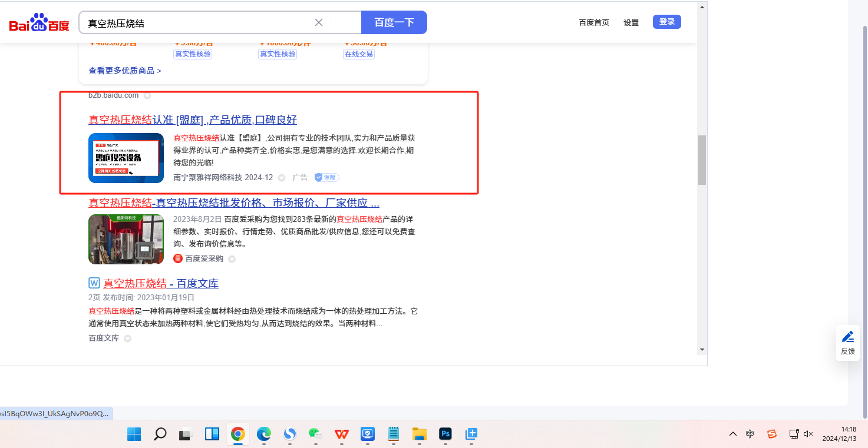Viewport: 868px width, 448px height.
Task: Click the 保障 shield badge on the ad
Action: [x=326, y=177]
